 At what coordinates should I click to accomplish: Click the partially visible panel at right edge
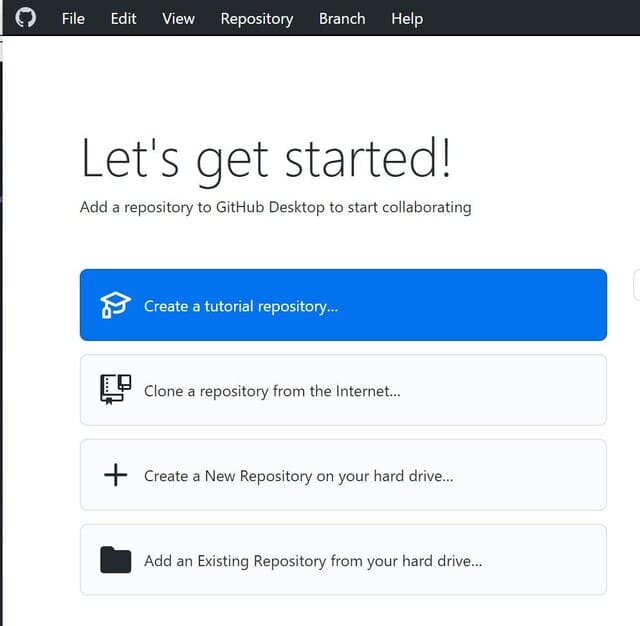[636, 285]
